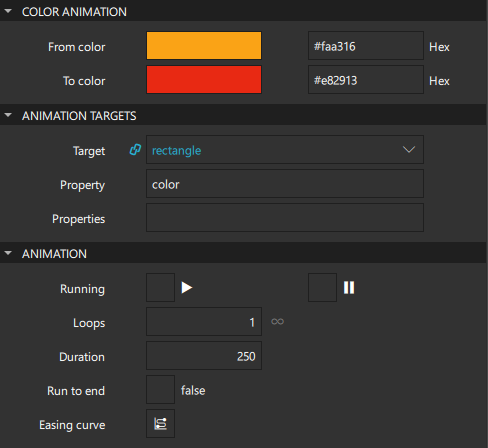Edit From color hex field #faa316
This screenshot has width=488, height=448.
[x=366, y=46]
